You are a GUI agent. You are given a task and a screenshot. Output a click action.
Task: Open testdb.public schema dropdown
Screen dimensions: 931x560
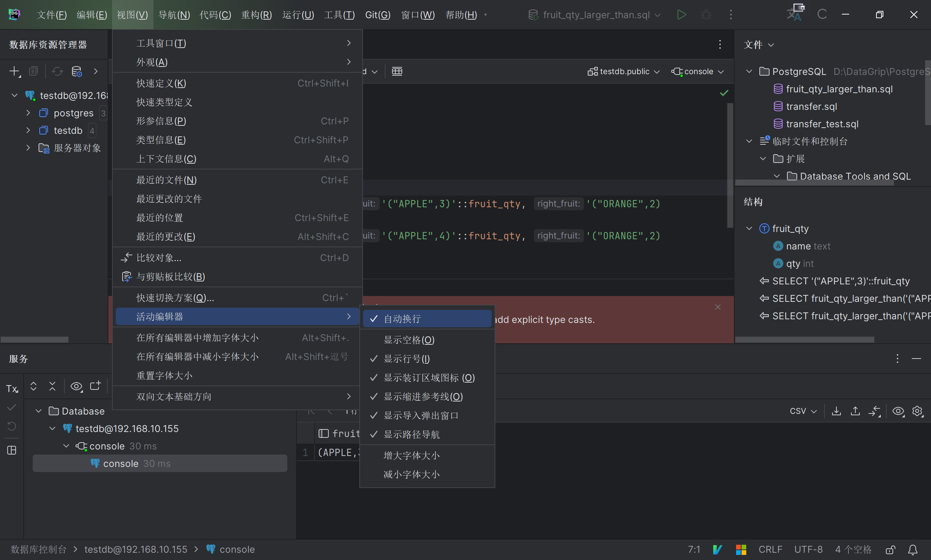click(623, 71)
